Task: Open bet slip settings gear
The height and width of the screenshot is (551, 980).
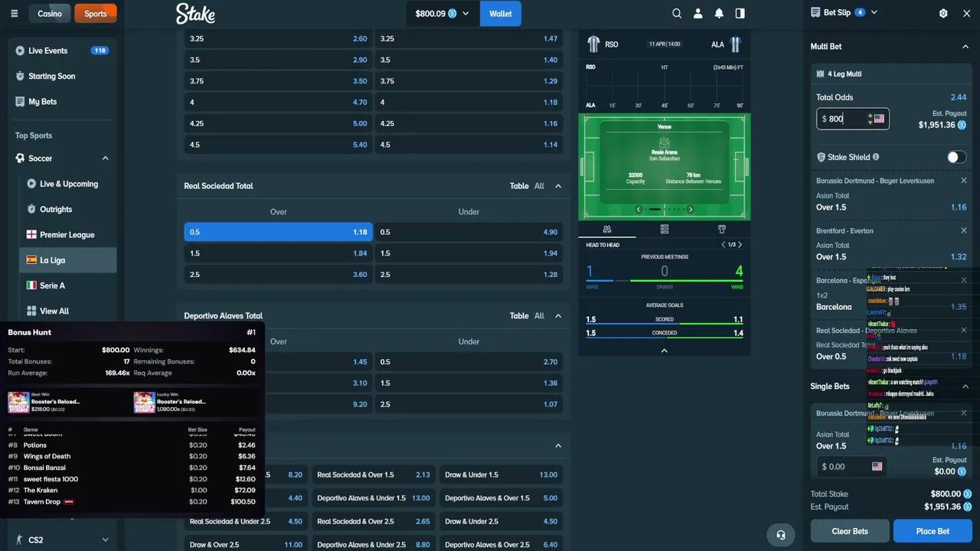Action: (943, 13)
